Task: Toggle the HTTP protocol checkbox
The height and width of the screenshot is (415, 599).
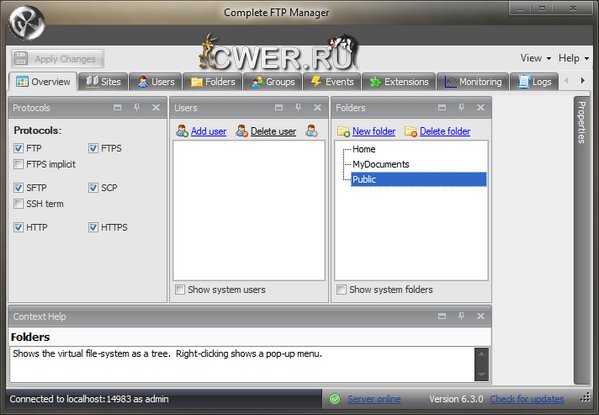Action: click(x=18, y=227)
